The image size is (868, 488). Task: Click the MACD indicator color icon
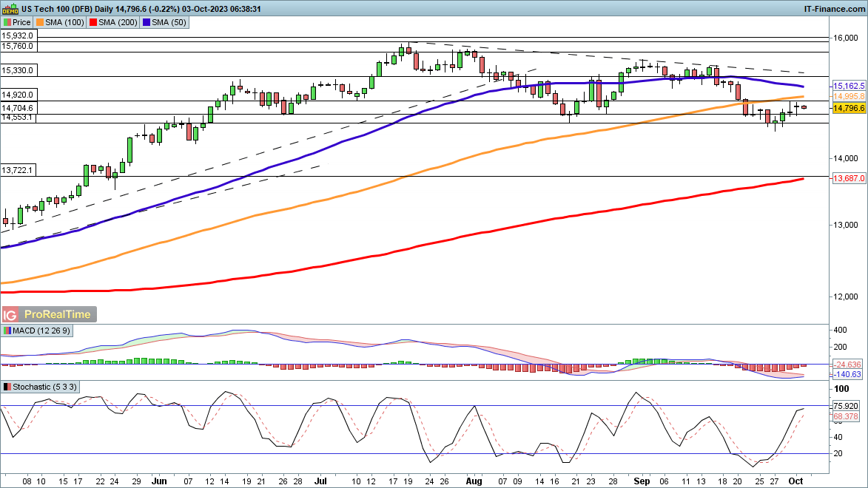click(x=7, y=331)
